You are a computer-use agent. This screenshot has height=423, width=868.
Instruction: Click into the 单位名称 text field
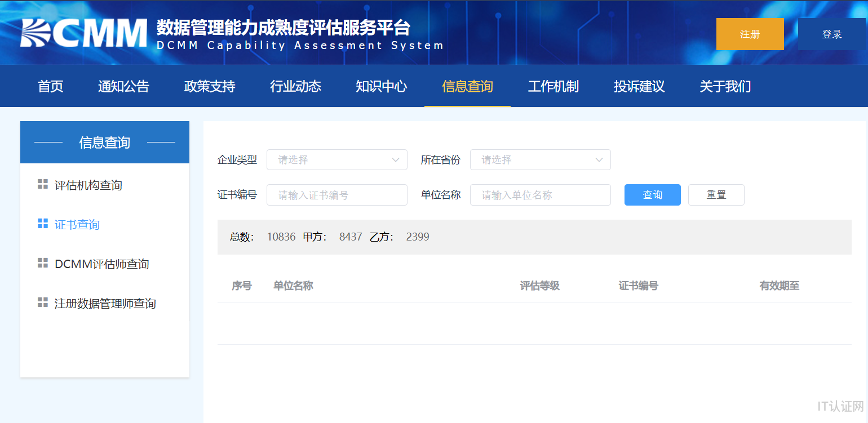[x=540, y=195]
